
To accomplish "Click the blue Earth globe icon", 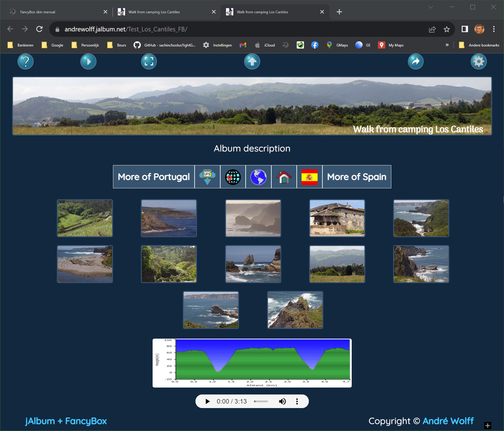I will tap(258, 177).
